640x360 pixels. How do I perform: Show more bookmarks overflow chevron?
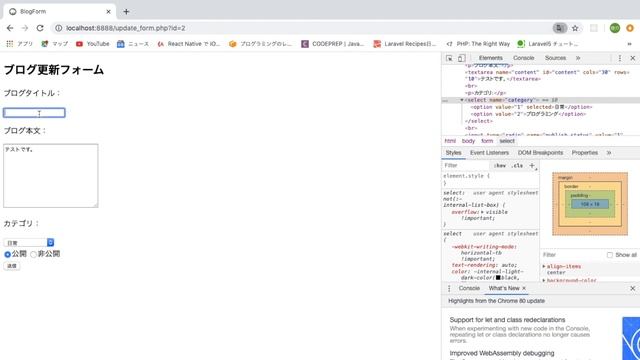(x=629, y=44)
